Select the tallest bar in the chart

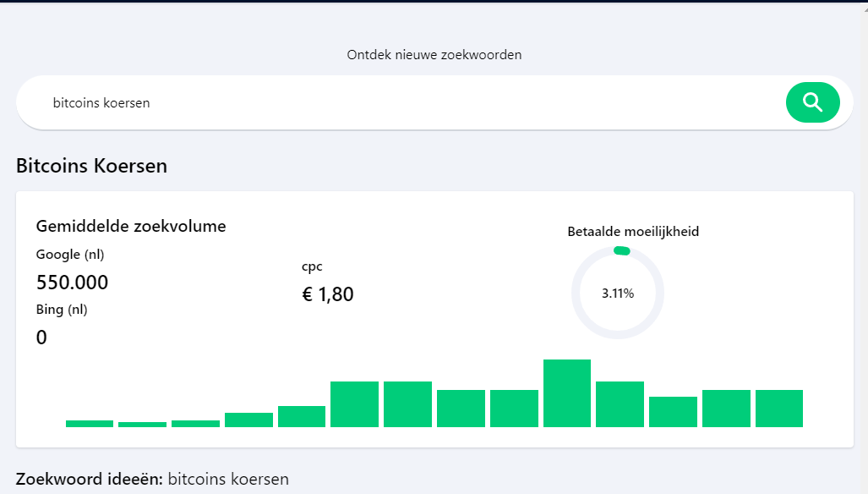(x=567, y=393)
